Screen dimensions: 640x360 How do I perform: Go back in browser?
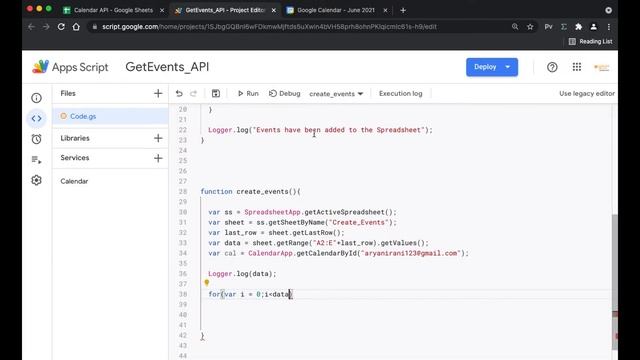pyautogui.click(x=31, y=27)
